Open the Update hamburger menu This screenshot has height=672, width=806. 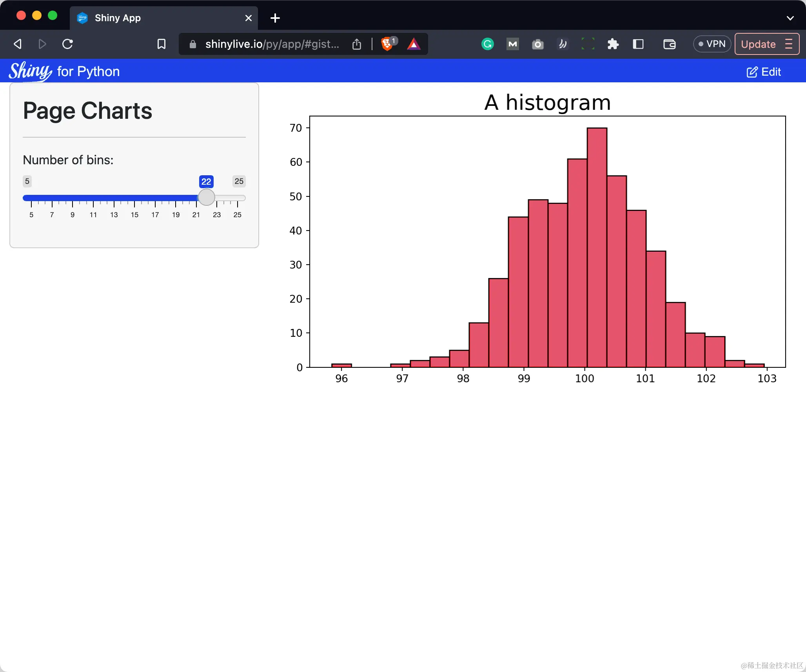(789, 44)
